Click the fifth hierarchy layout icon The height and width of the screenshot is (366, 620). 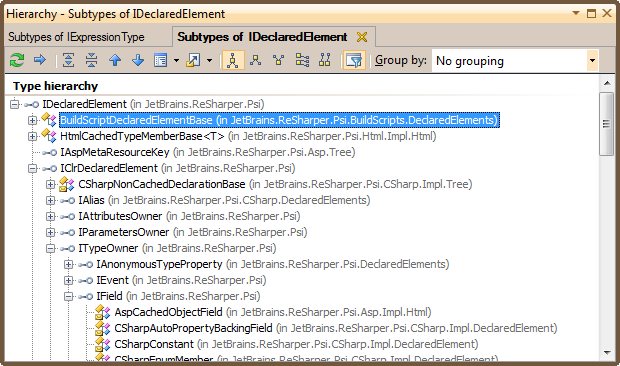tap(325, 60)
